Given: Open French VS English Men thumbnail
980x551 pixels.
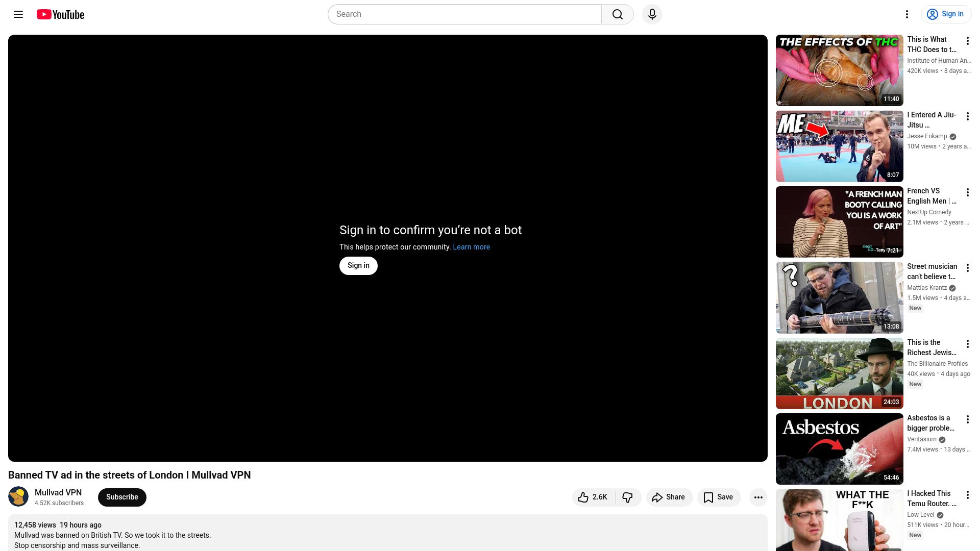Looking at the screenshot, I should click(839, 222).
